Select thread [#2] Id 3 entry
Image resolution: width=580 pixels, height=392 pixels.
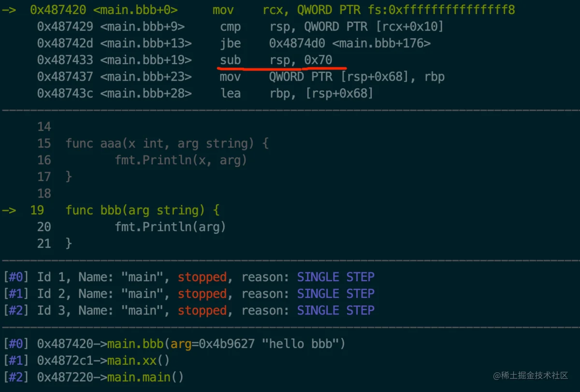[188, 310]
